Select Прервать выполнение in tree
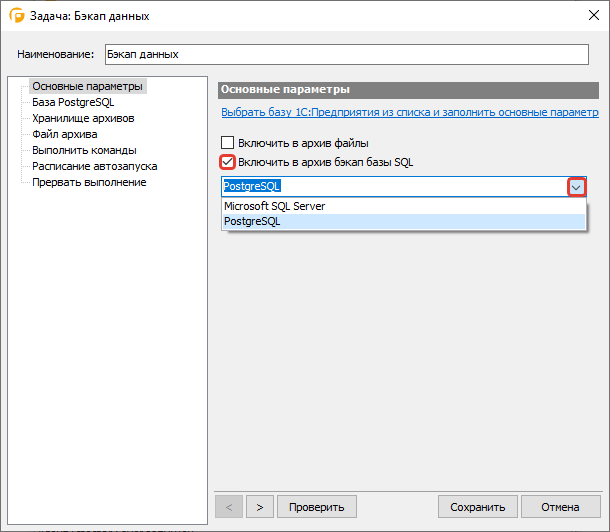 point(89,182)
